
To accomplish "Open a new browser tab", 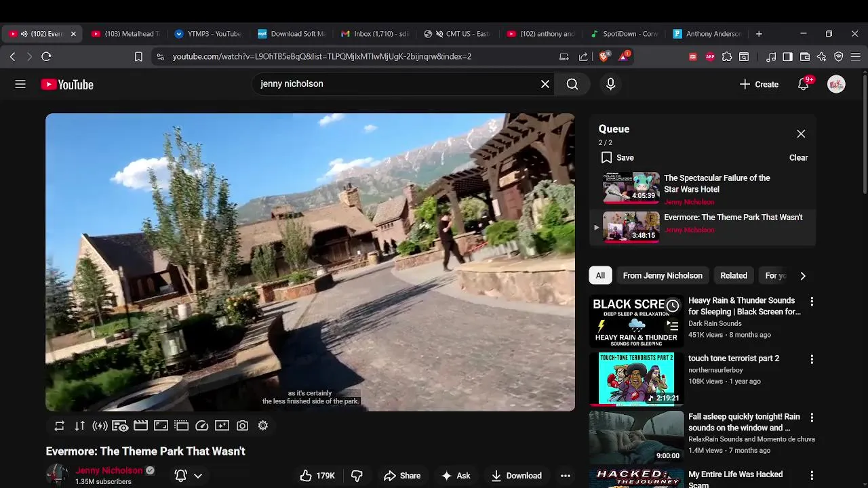I will 759,34.
